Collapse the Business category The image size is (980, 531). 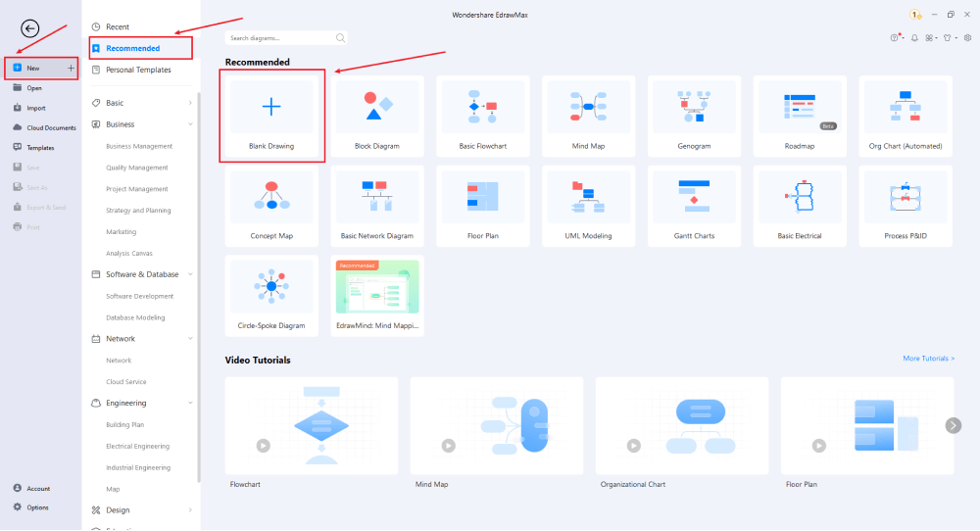click(190, 124)
